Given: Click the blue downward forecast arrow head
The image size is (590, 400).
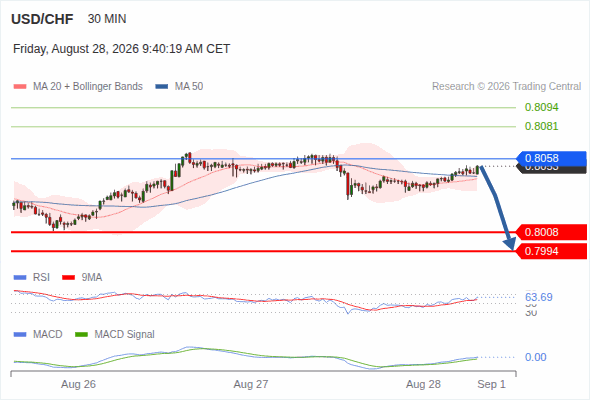Looking at the screenshot, I should click(x=510, y=244).
